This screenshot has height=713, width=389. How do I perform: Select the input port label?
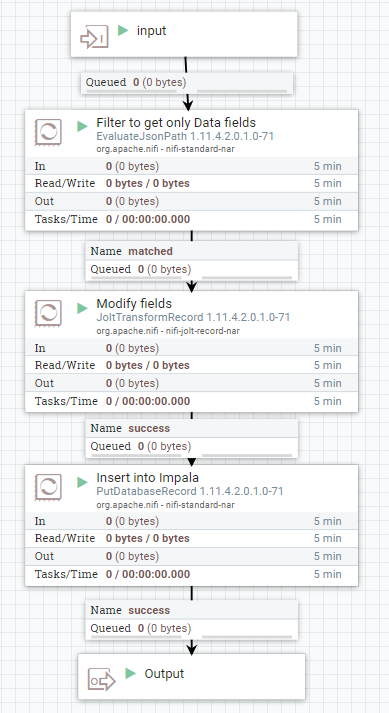(152, 31)
